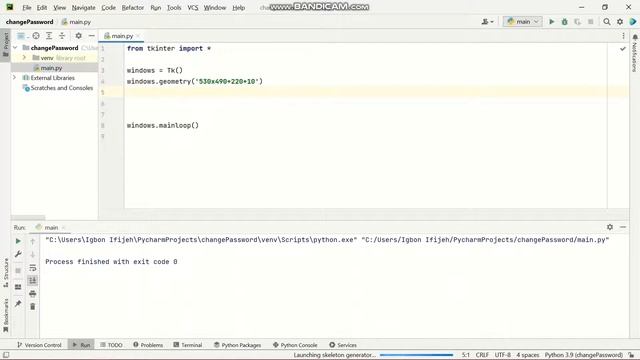Image resolution: width=640 pixels, height=360 pixels.
Task: Restore layout icon in Run panel
Action: (x=18, y=287)
